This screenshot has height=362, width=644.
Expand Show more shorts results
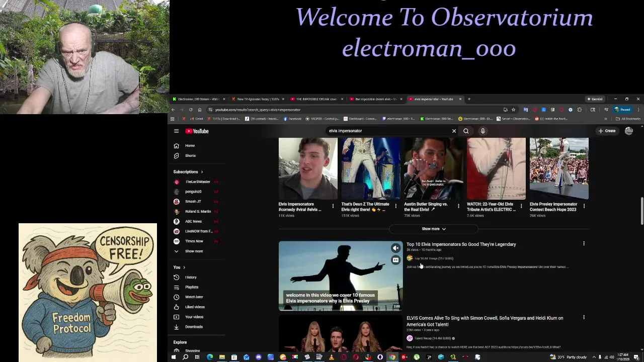pyautogui.click(x=434, y=229)
